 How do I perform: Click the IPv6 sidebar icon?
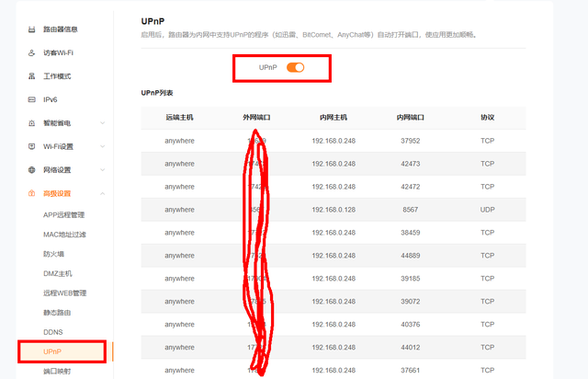pyautogui.click(x=32, y=99)
